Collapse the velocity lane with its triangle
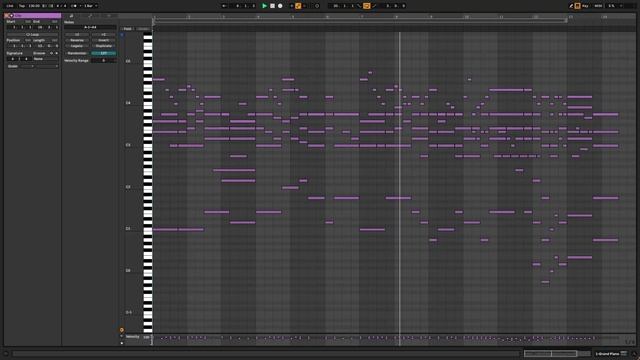This screenshot has height=360, width=640. pyautogui.click(x=122, y=337)
